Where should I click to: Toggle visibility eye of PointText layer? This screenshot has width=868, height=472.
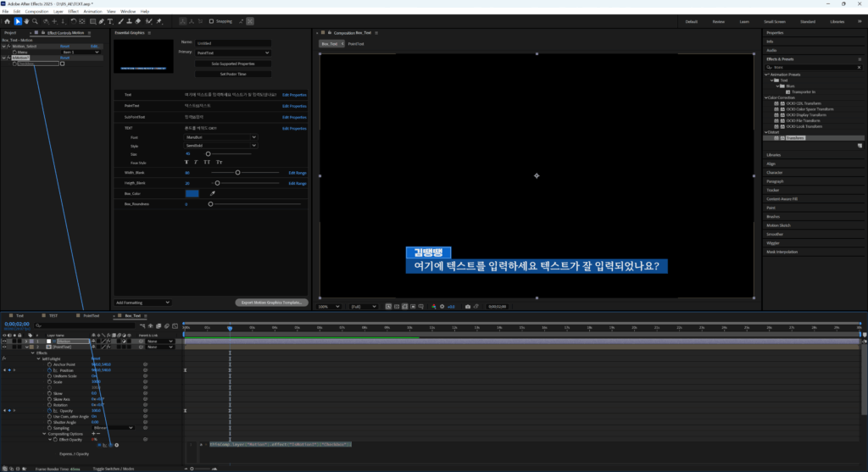click(4, 347)
